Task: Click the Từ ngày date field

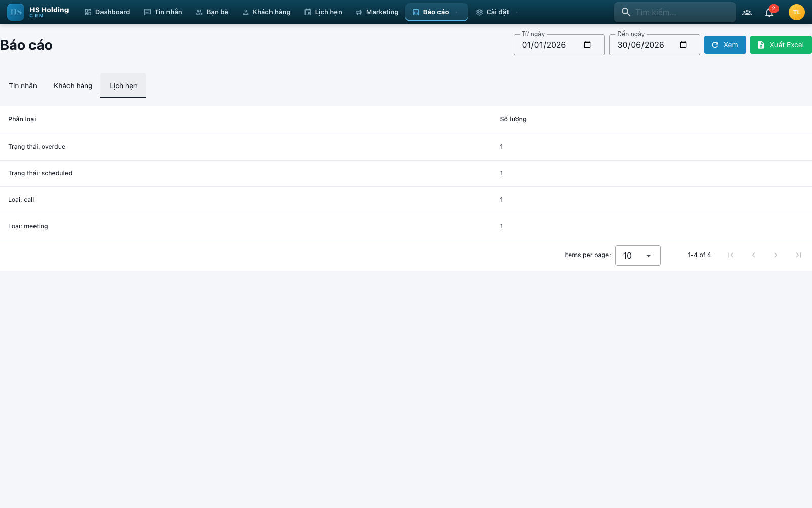Action: tap(559, 45)
